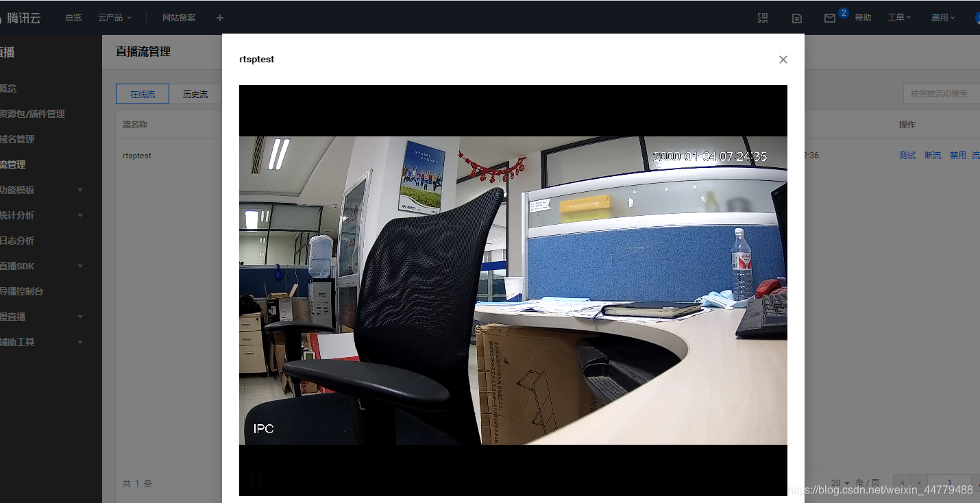
Task: Click the 直播流管理 page heading
Action: click(x=143, y=51)
